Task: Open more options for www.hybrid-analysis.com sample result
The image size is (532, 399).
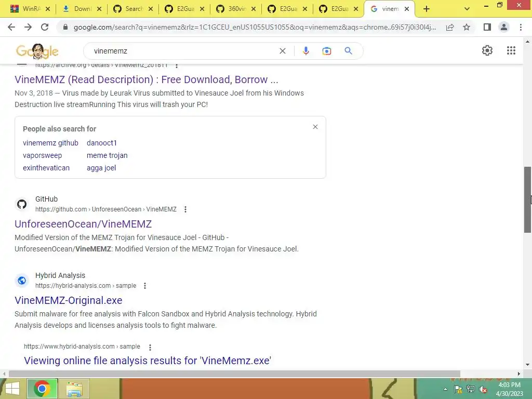Action: point(150,347)
